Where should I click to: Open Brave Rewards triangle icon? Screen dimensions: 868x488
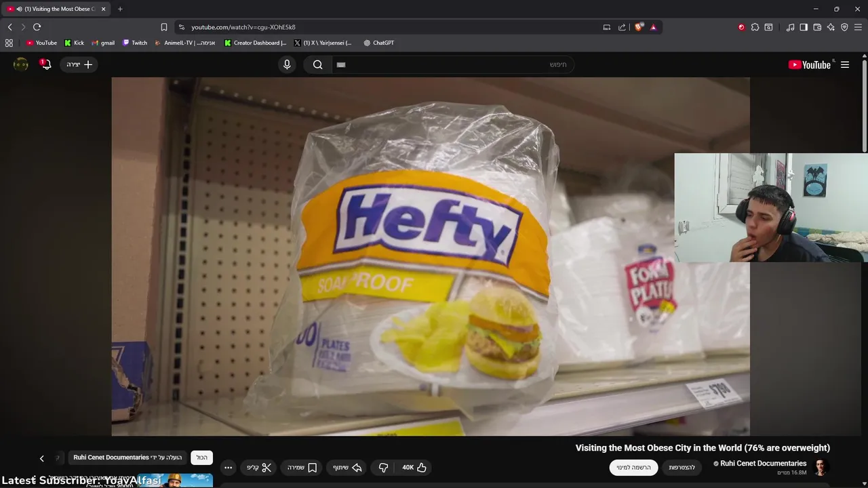tap(653, 27)
